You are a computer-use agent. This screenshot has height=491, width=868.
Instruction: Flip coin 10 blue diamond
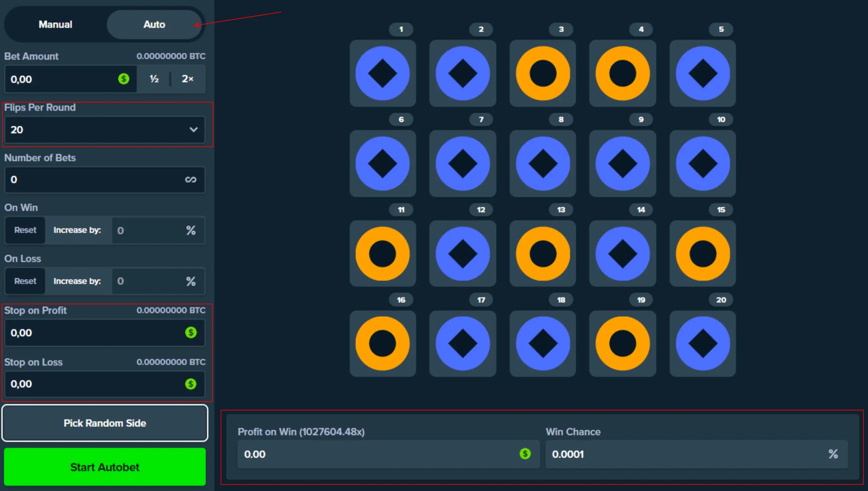(703, 164)
